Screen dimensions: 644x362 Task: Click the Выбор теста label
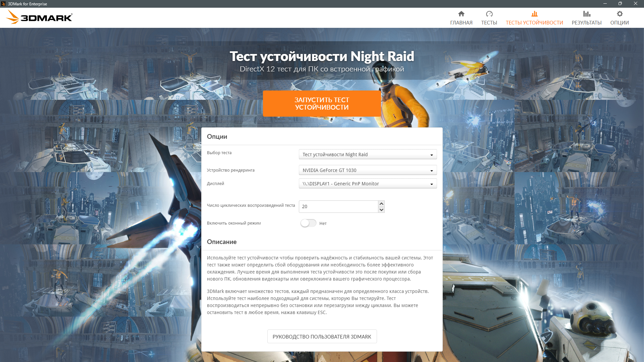pos(219,153)
